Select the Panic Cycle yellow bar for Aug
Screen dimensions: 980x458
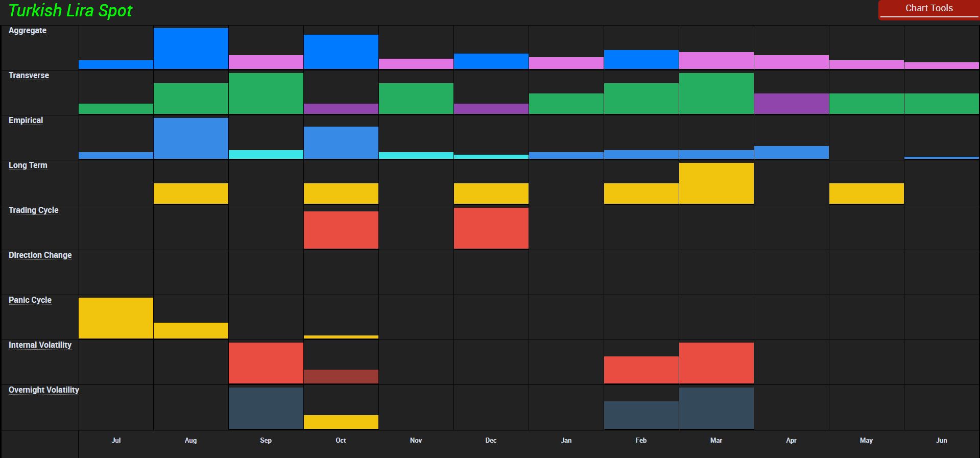tap(191, 330)
